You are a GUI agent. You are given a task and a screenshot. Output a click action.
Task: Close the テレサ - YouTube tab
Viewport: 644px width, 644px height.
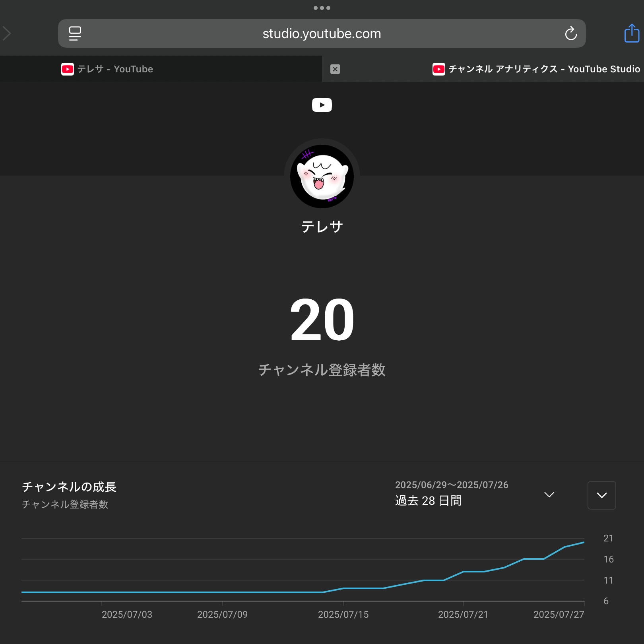pos(336,69)
